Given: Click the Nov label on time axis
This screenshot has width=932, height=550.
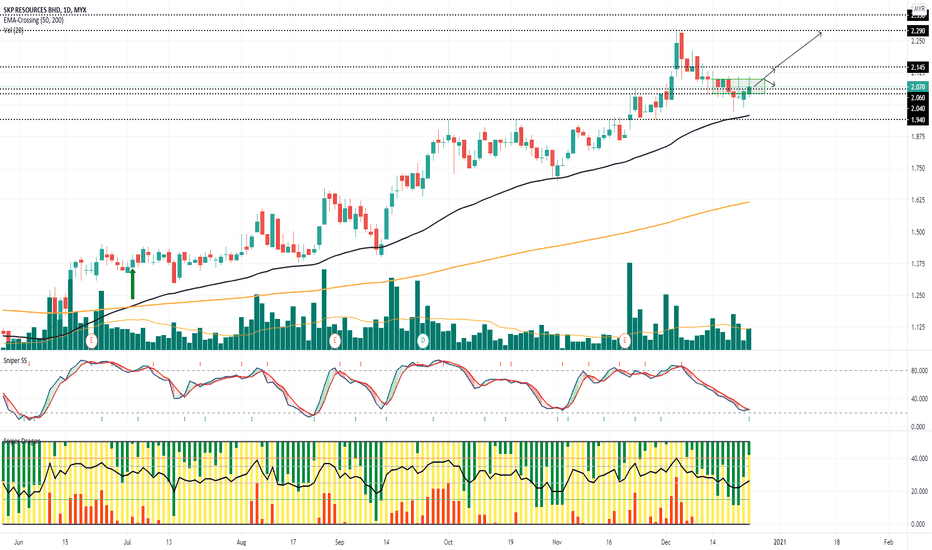Looking at the screenshot, I should coord(557,542).
